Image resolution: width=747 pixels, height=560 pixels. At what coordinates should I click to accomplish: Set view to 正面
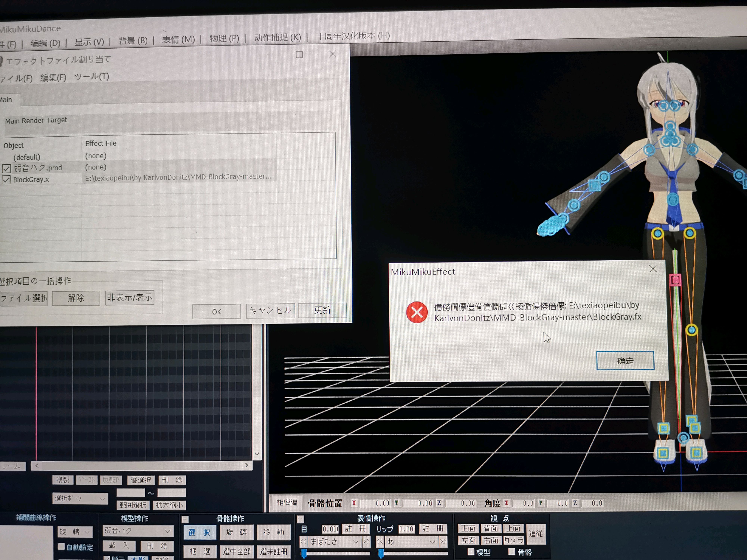pos(468,528)
